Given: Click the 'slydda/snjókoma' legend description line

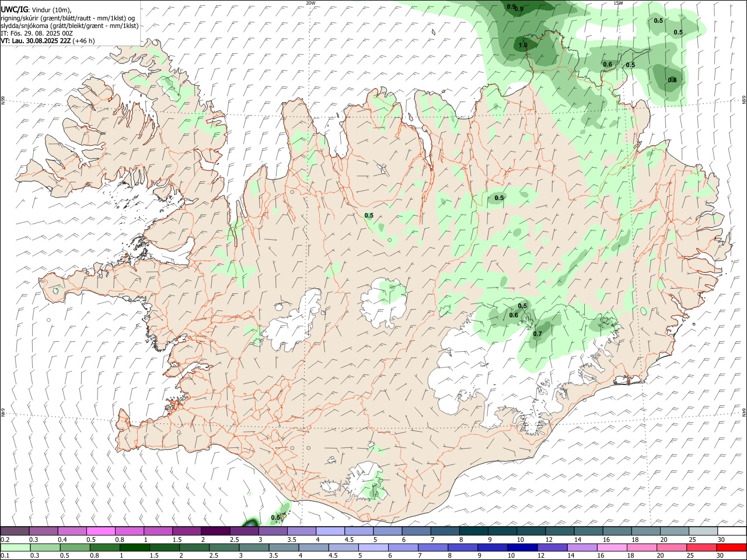Looking at the screenshot, I should 69,26.
